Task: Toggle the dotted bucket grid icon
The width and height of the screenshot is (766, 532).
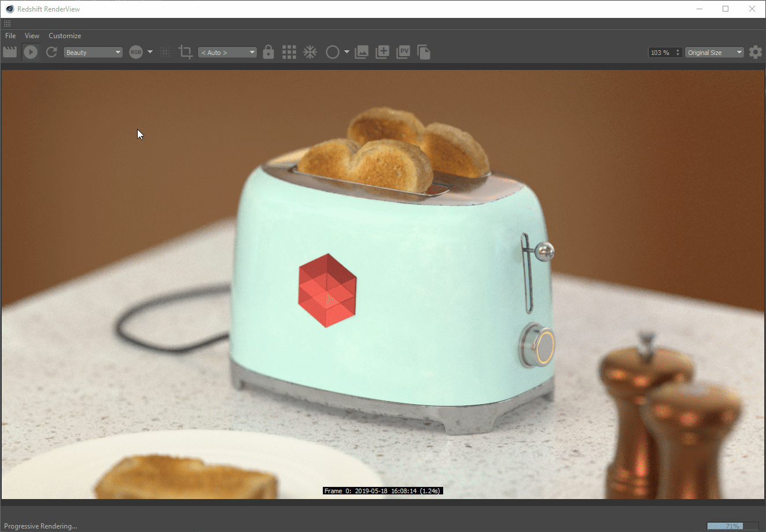Action: [x=165, y=52]
